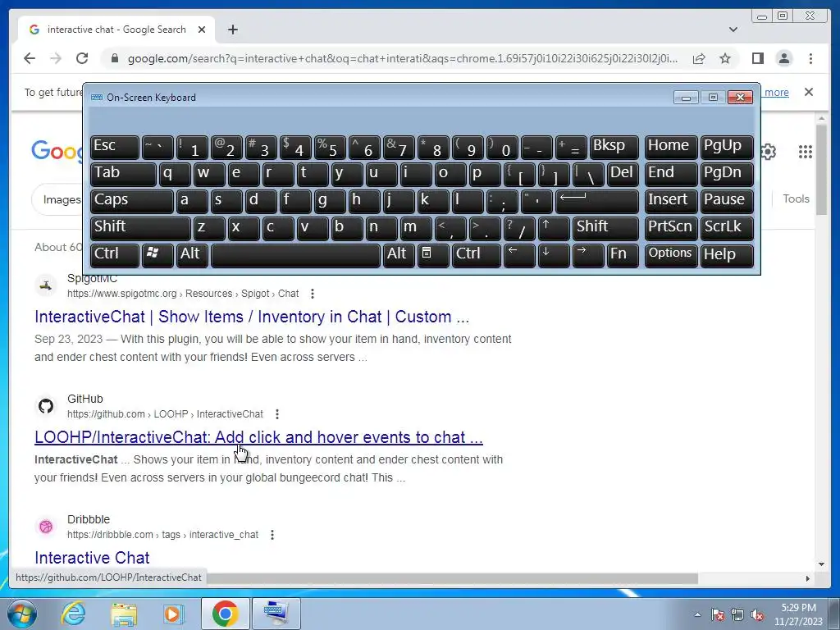
Task: Click the page's horizontal scrollbar thumb
Action: pos(452,578)
